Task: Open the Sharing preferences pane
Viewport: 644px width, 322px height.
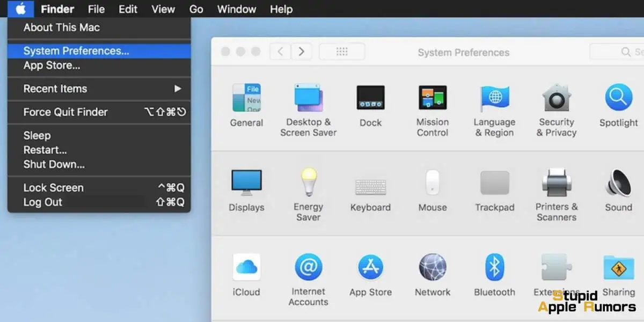Action: pos(618,275)
